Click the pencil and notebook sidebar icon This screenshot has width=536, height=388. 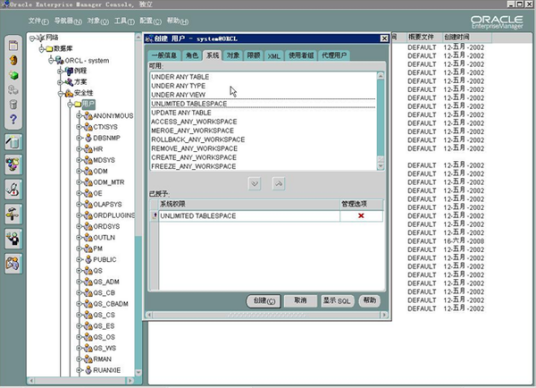(x=13, y=142)
